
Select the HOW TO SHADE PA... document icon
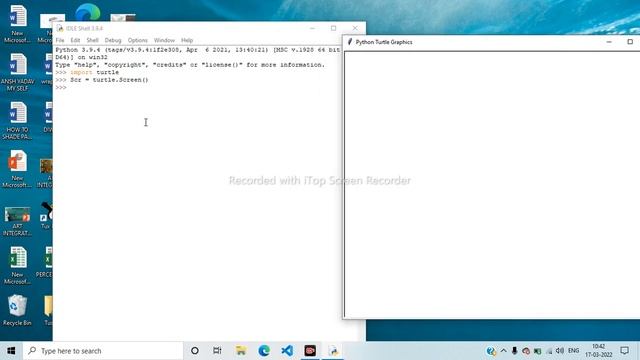point(18,121)
